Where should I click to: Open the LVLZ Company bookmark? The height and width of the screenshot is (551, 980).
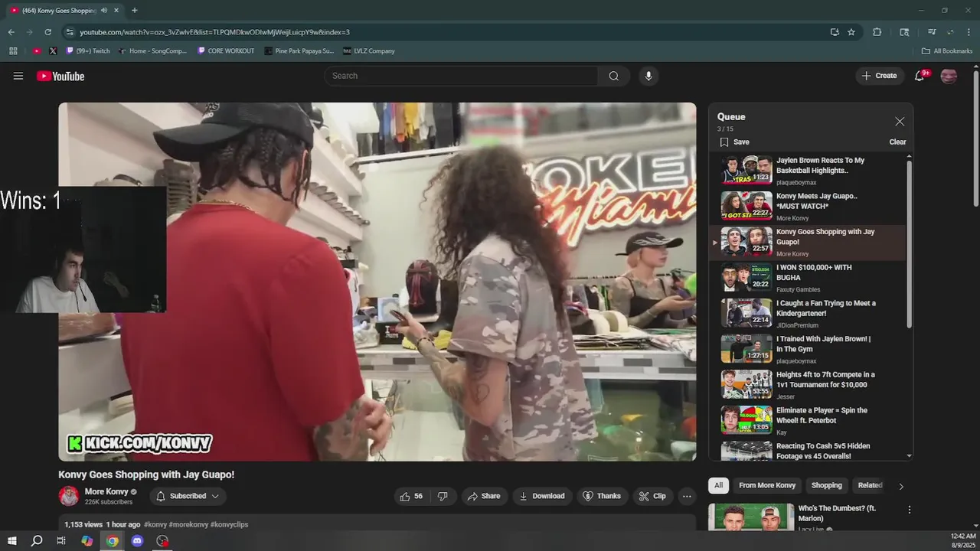pyautogui.click(x=369, y=51)
